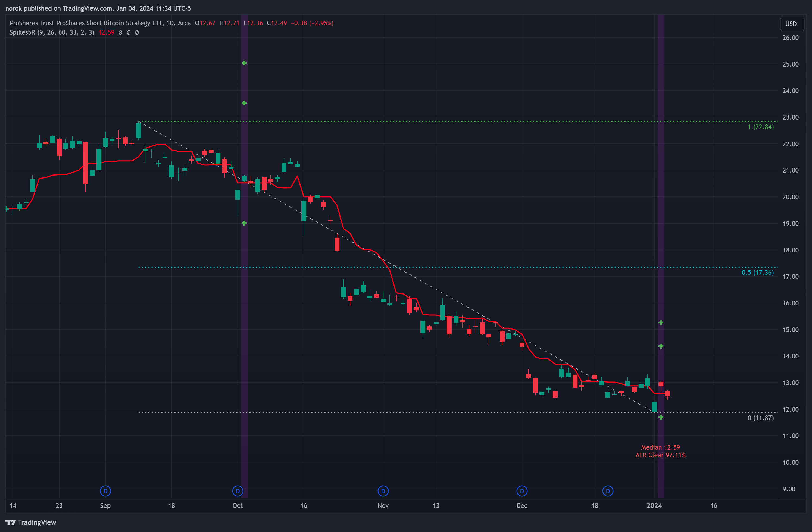This screenshot has width=812, height=532.
Task: Click the Median 12.59 label
Action: click(660, 447)
